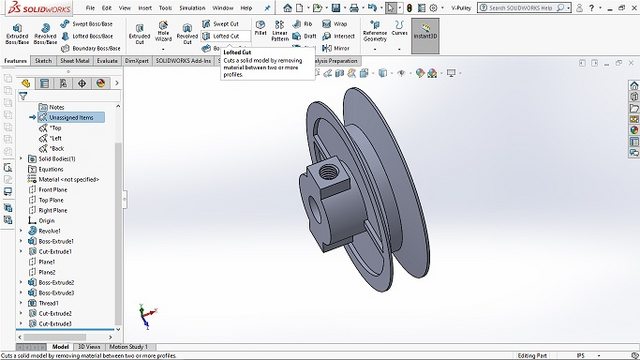Select the Draft tool

304,36
